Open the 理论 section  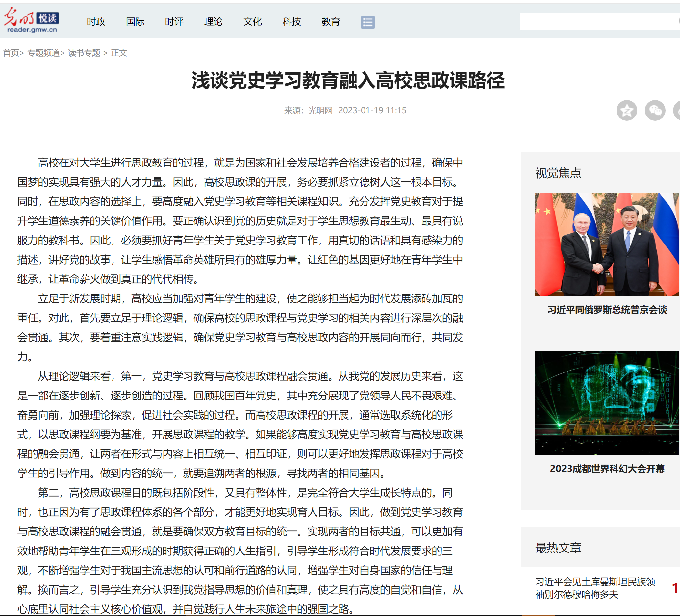213,22
